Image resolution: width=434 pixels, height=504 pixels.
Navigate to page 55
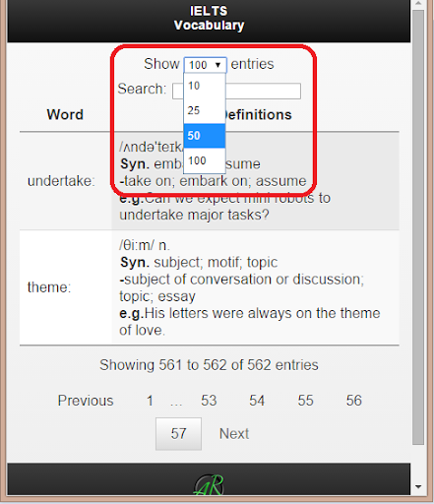305,401
